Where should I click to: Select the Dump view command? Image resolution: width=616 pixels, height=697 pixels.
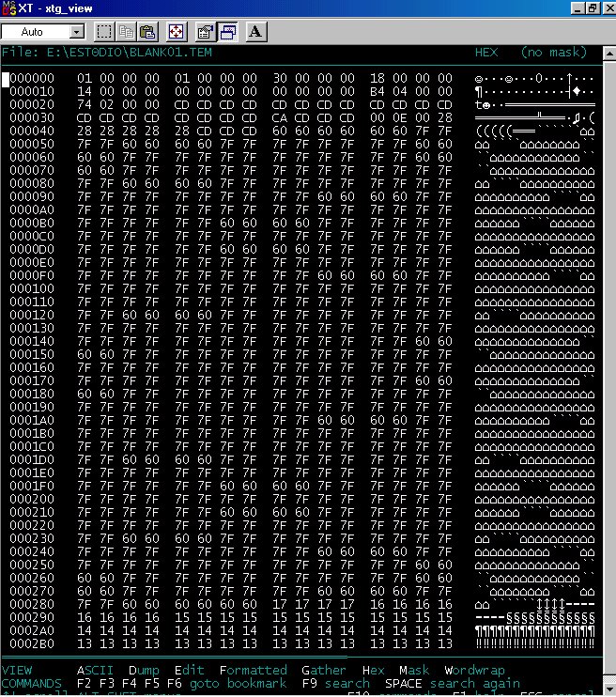144,670
